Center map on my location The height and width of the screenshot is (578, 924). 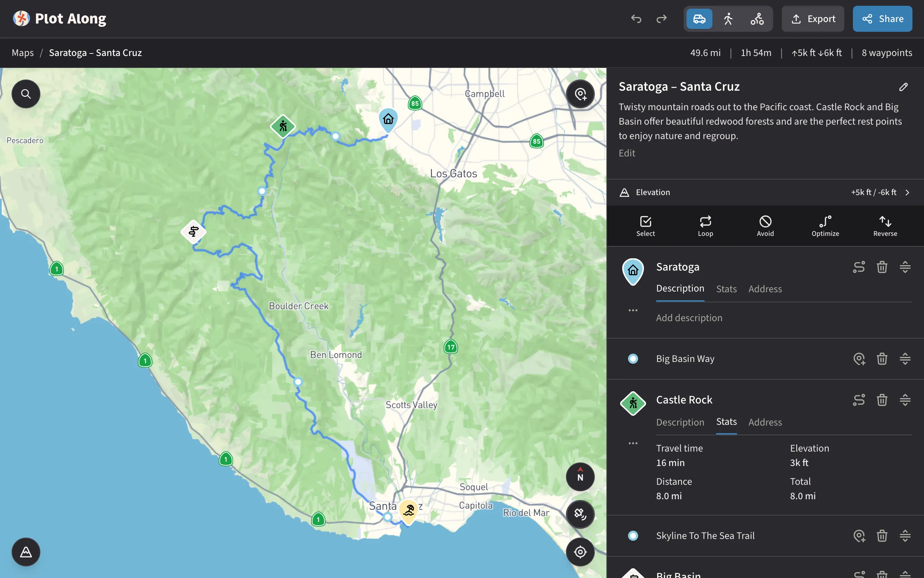coord(580,552)
